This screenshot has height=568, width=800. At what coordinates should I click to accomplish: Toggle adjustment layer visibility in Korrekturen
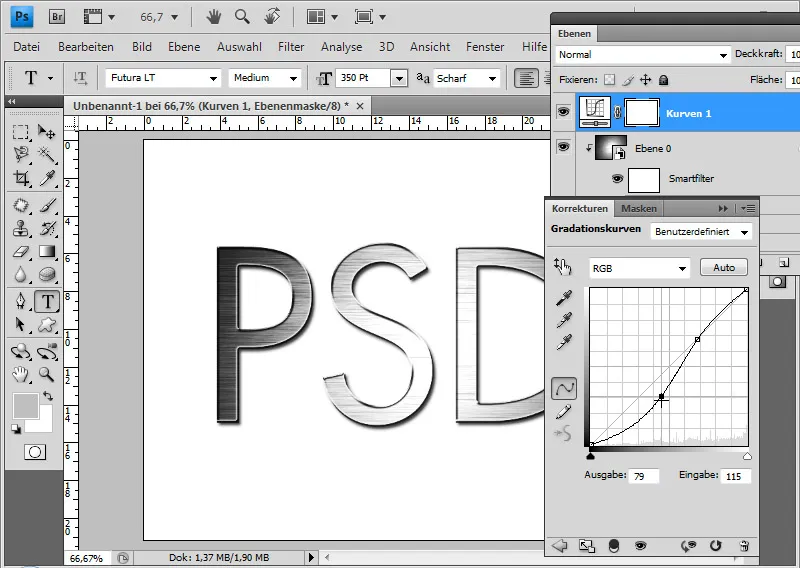click(640, 546)
